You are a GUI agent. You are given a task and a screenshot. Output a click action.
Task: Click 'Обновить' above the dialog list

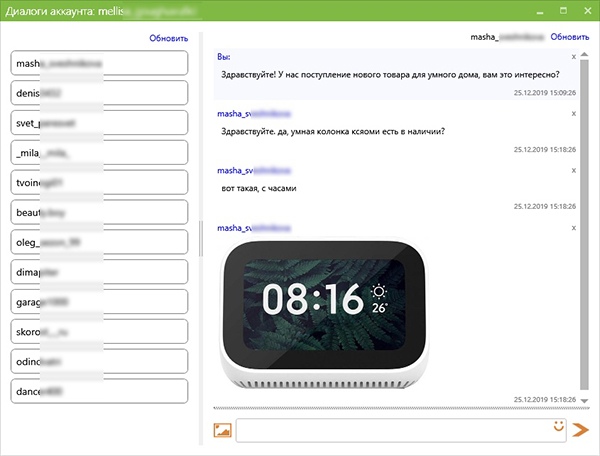(x=168, y=38)
